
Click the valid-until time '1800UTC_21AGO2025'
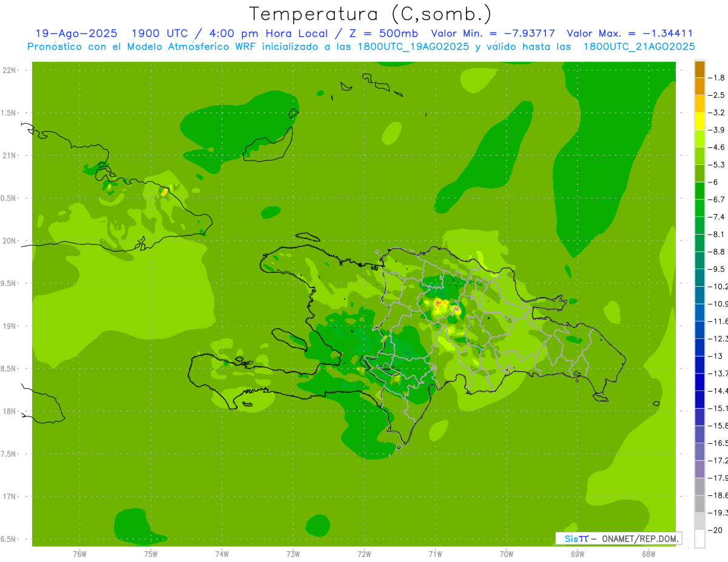click(639, 47)
